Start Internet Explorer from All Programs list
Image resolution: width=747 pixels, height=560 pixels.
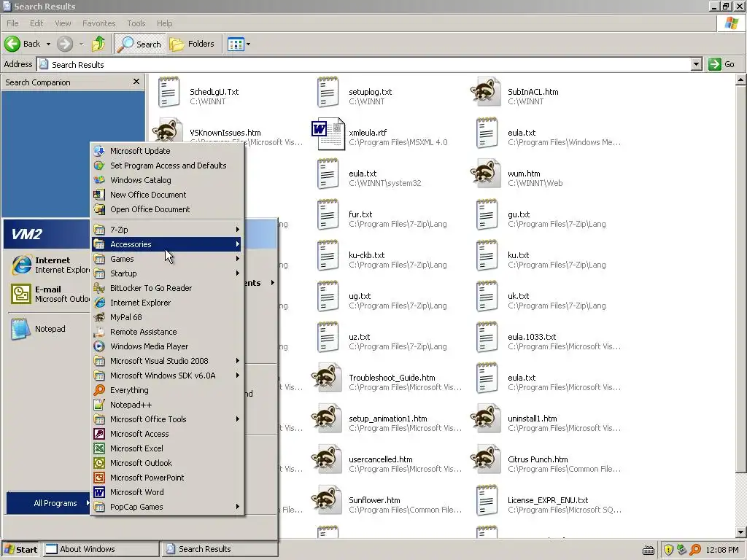(x=167, y=303)
